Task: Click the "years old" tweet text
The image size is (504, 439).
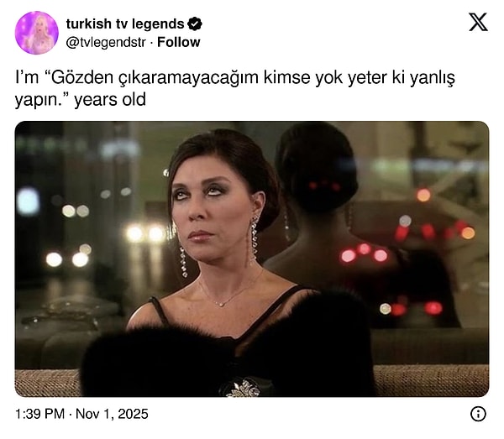Action: (110, 100)
